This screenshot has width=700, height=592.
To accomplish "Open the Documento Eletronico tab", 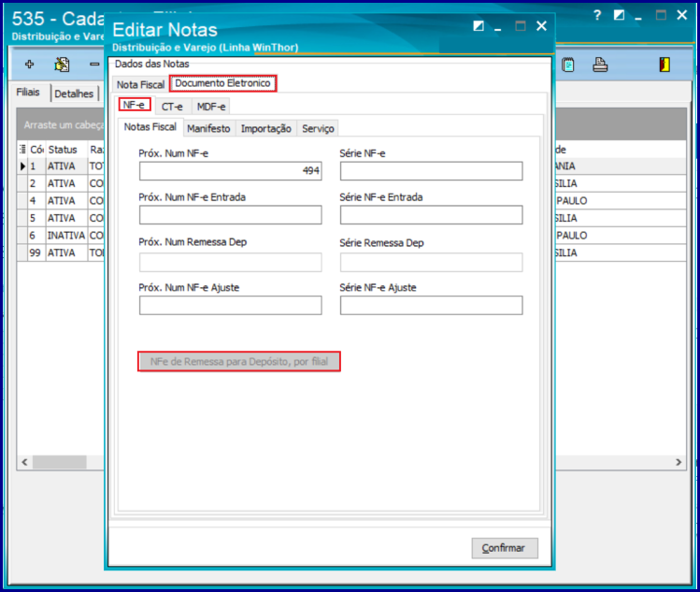I will pos(222,83).
